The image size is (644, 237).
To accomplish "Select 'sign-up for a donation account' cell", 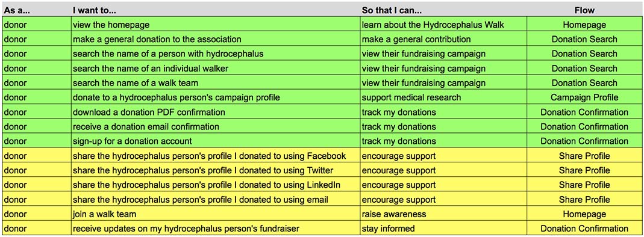I will coord(216,141).
